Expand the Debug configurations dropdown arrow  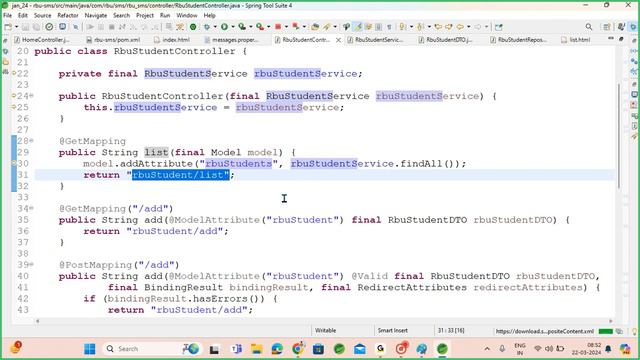pyautogui.click(x=215, y=27)
